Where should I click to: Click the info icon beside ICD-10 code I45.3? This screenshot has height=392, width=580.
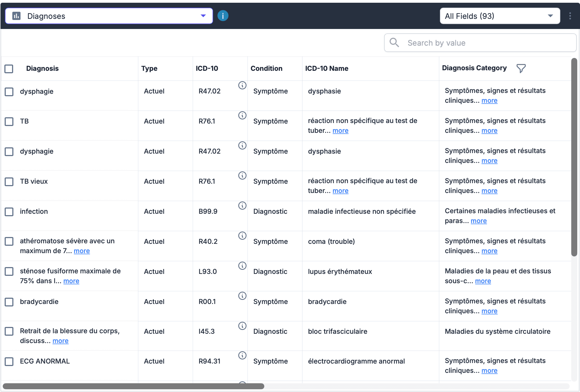(242, 326)
